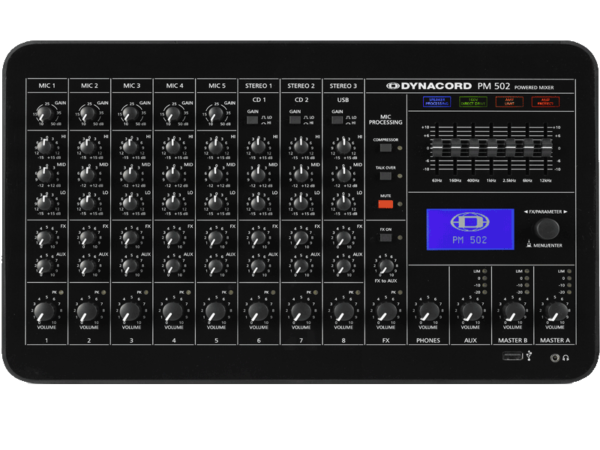Click the channel 7 Volume knob
The height and width of the screenshot is (450, 600).
[x=300, y=311]
